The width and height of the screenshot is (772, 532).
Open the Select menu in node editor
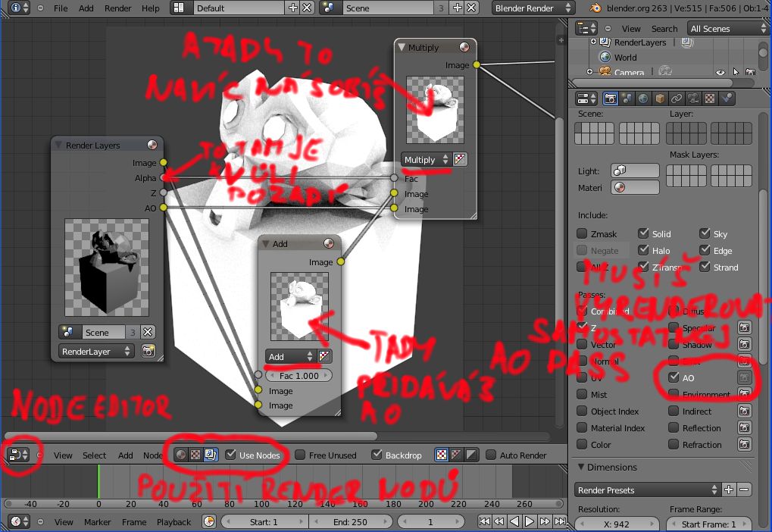[x=94, y=455]
